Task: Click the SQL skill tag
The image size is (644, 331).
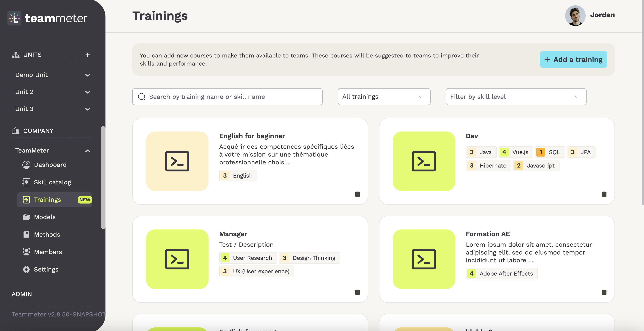Action: tap(550, 152)
